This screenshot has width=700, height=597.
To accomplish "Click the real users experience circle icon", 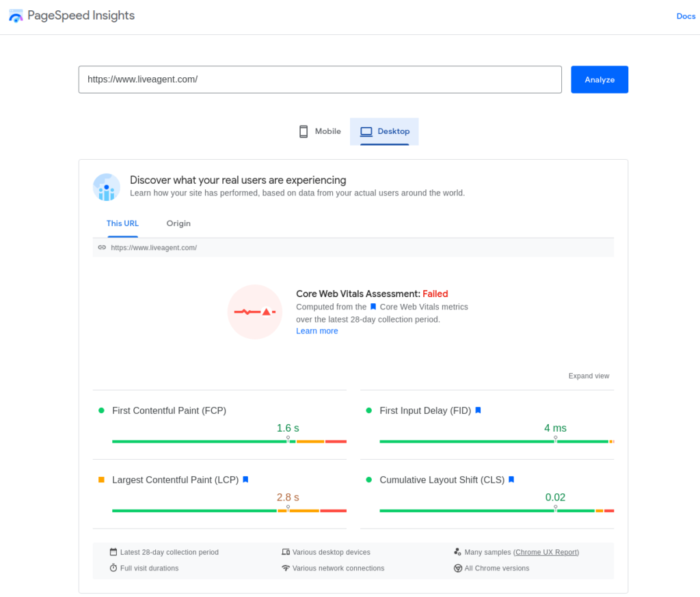I will tap(106, 186).
